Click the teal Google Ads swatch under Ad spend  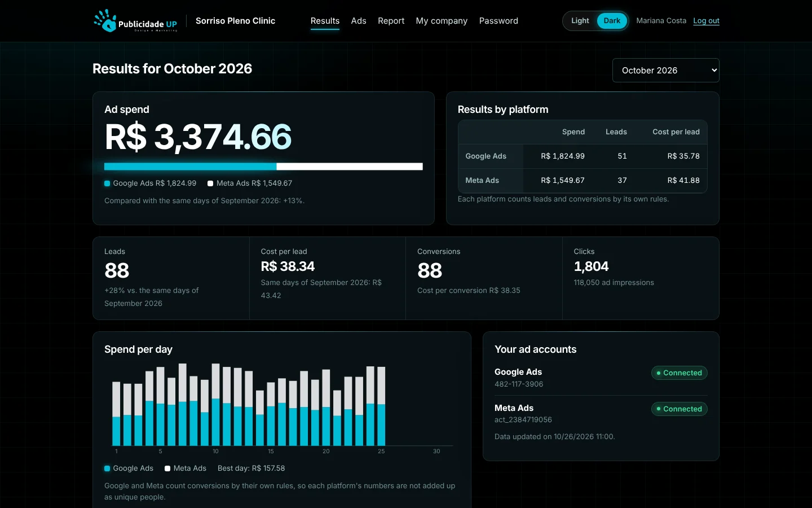(107, 183)
